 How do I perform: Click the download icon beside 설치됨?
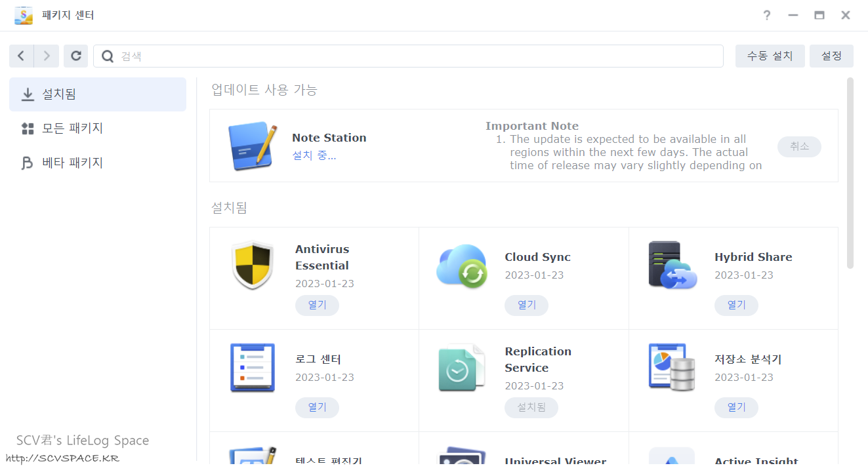coord(28,94)
